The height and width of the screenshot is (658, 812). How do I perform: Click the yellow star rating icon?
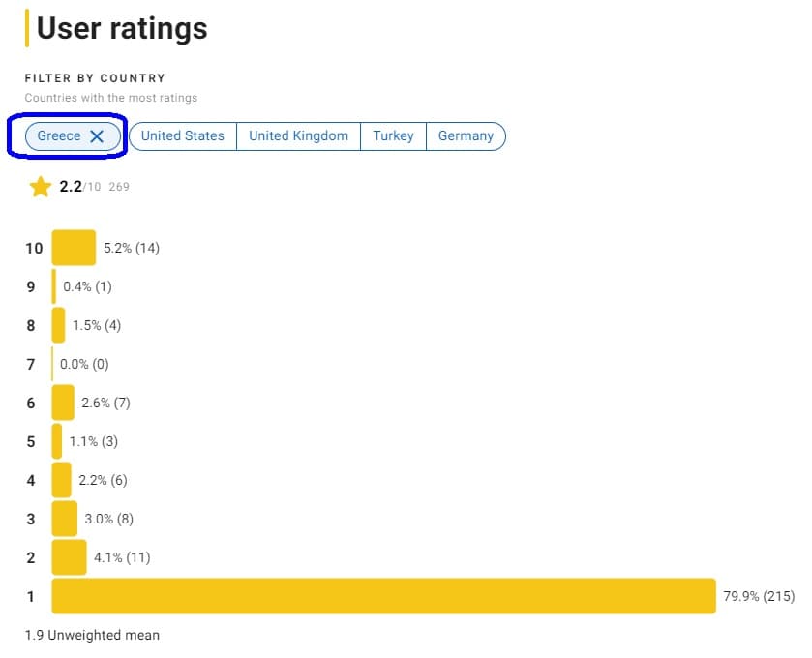(40, 186)
